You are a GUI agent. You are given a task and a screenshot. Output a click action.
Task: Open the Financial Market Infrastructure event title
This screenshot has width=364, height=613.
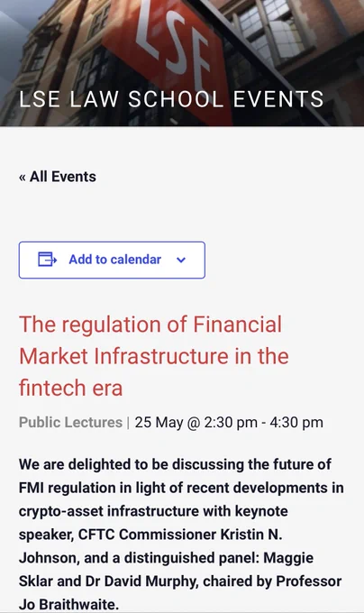click(154, 356)
